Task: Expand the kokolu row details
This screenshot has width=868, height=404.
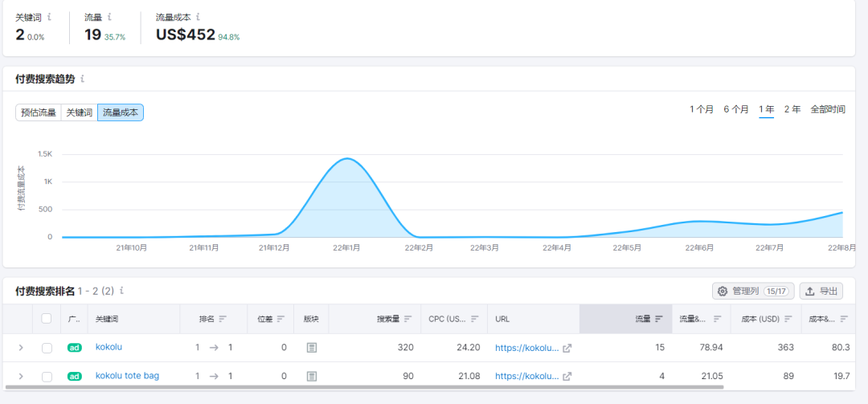Action: [x=21, y=348]
